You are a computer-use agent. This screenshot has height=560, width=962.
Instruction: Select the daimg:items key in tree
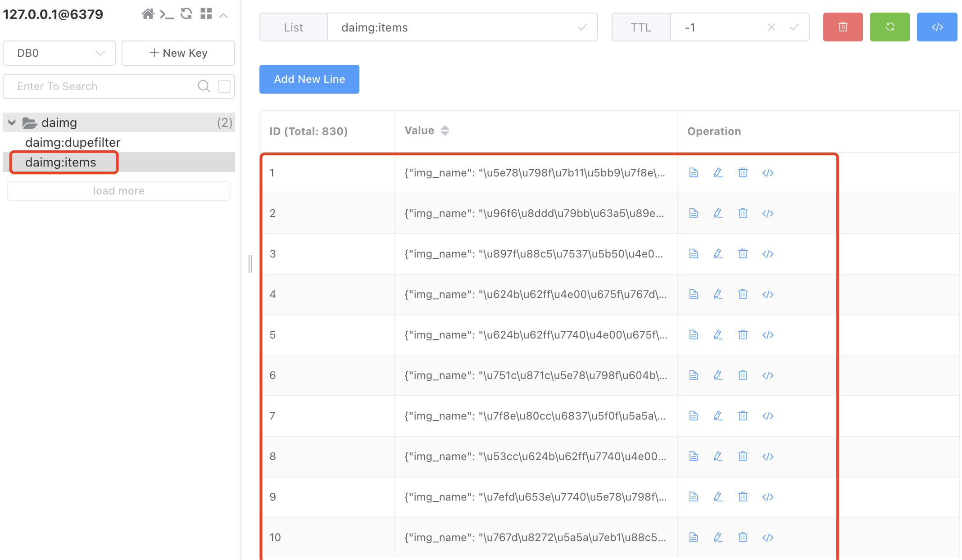click(x=61, y=162)
